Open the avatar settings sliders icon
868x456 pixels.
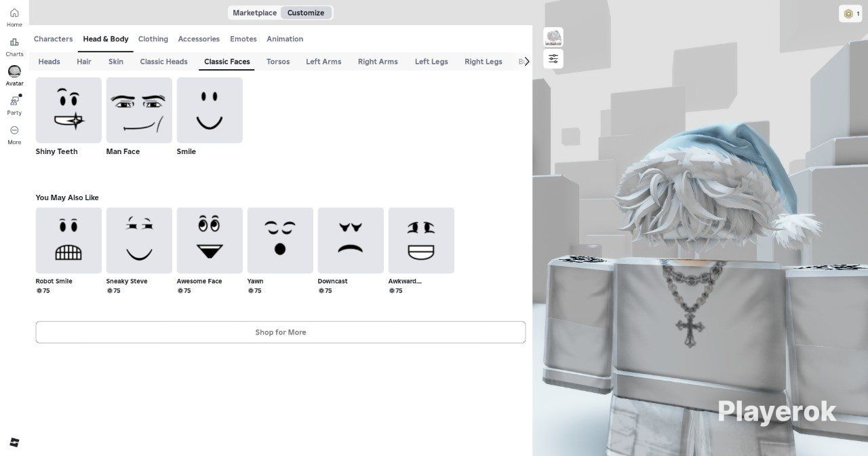coord(553,59)
